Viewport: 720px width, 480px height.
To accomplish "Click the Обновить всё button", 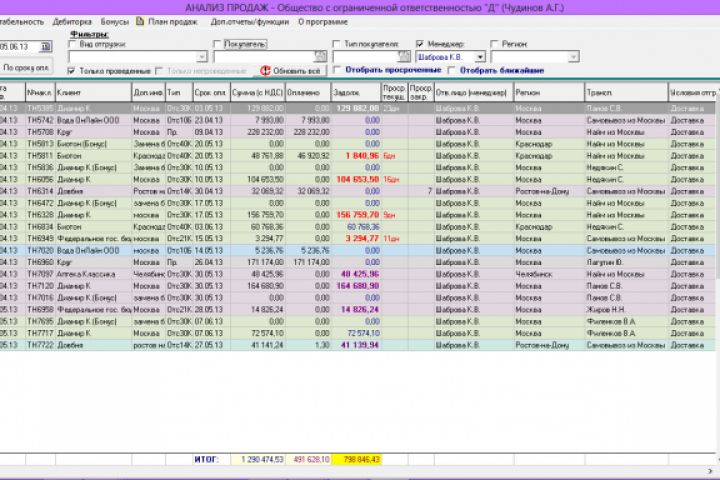I will pos(290,71).
